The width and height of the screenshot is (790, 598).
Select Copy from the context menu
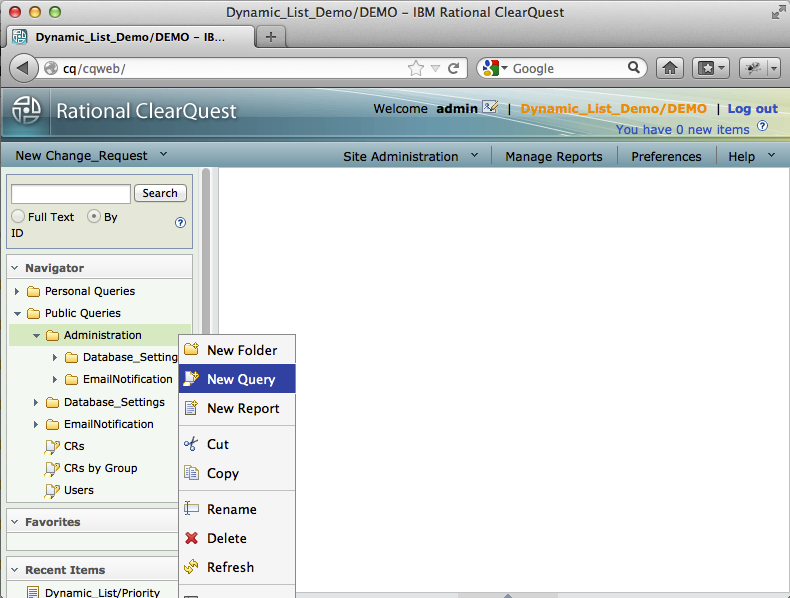[x=237, y=473]
